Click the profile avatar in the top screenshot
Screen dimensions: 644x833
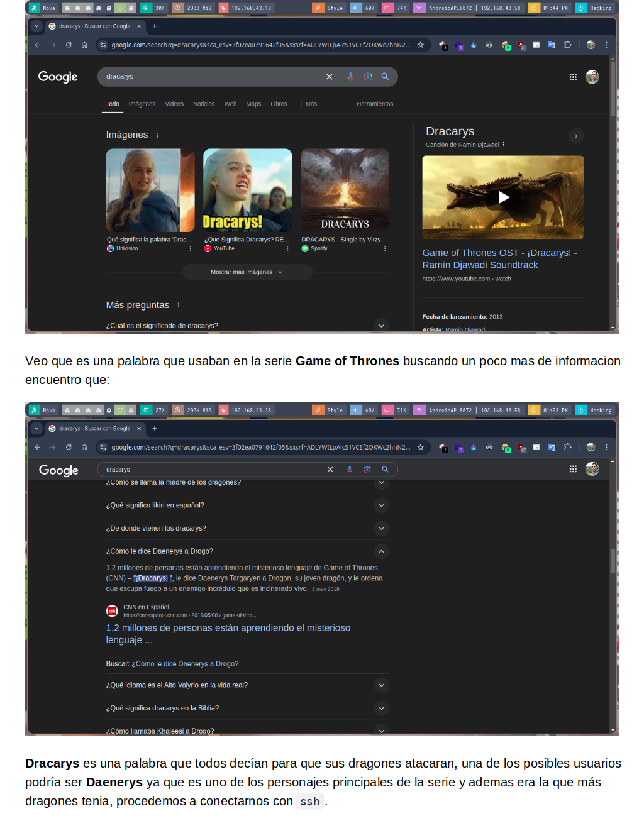click(592, 77)
